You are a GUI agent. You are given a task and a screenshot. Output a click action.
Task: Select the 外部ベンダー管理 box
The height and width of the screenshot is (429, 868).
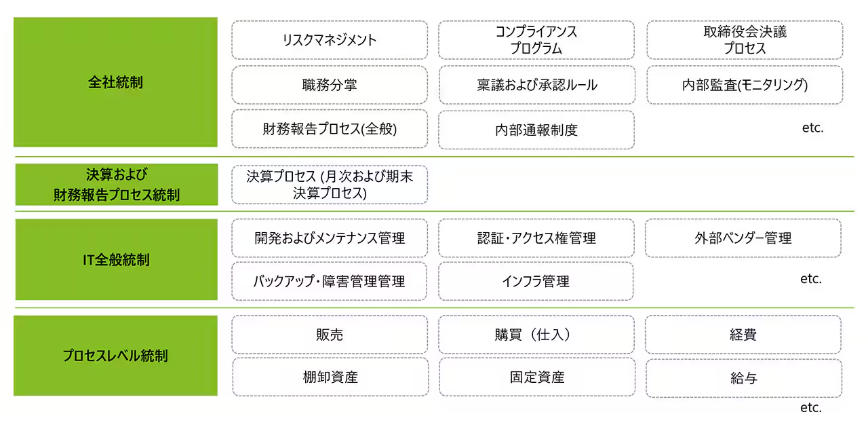pos(743,238)
